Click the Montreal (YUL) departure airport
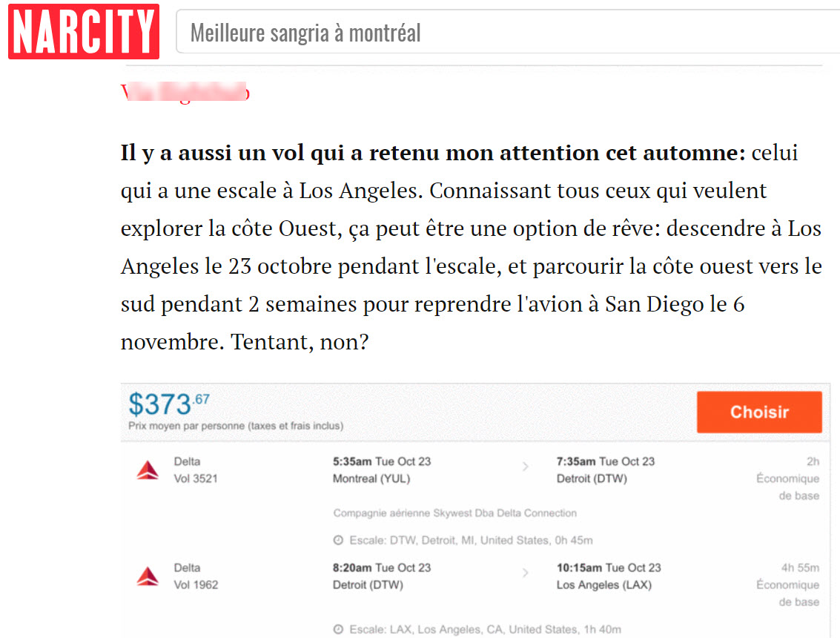 coord(371,479)
